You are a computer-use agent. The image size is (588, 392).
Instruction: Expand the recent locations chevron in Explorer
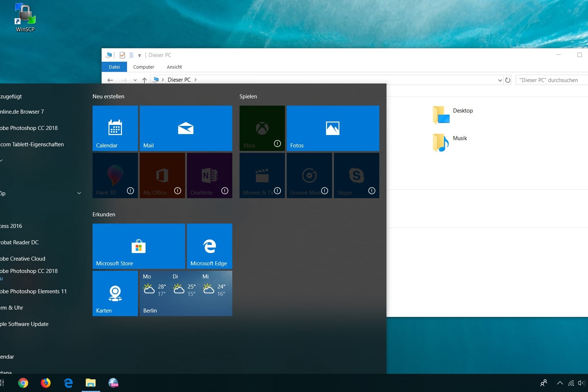[x=135, y=80]
